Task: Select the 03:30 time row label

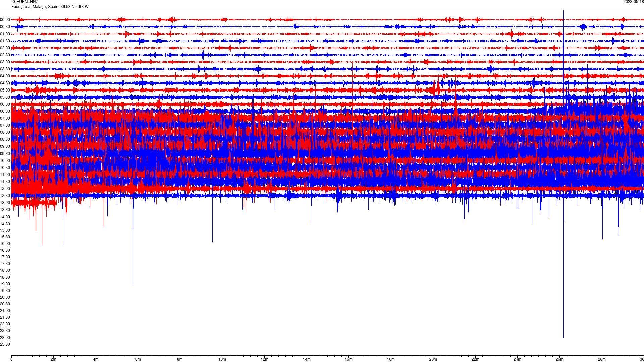Action: [5, 69]
